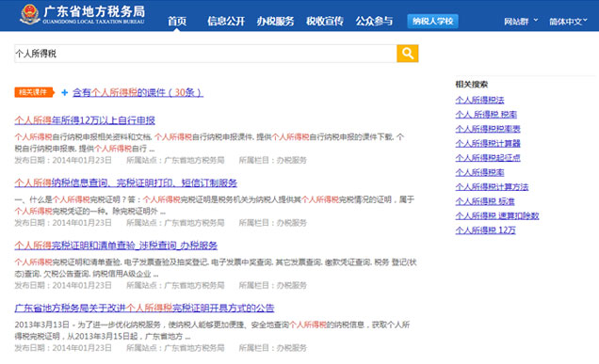Click related search 个人所得税率
The height and width of the screenshot is (364, 599).
point(479,172)
